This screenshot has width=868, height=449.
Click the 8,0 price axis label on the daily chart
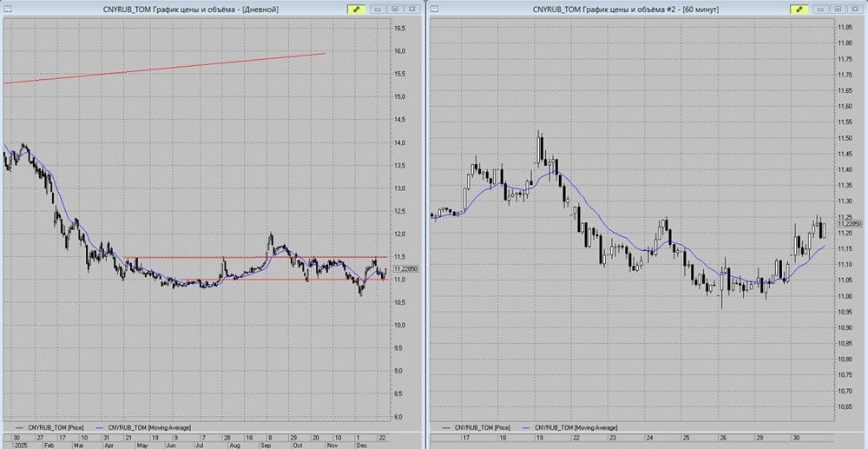(399, 417)
